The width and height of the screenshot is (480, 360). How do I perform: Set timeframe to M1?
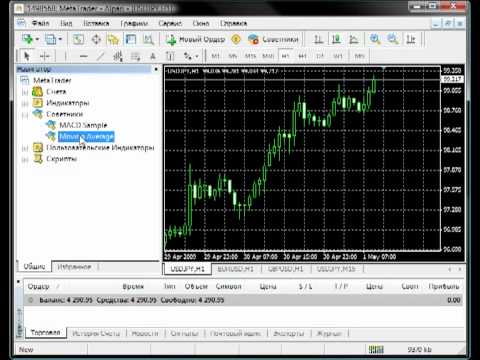tap(216, 56)
